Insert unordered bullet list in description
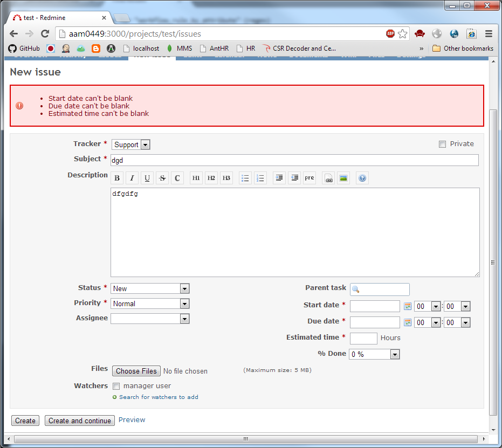This screenshot has height=448, width=502. click(x=245, y=178)
